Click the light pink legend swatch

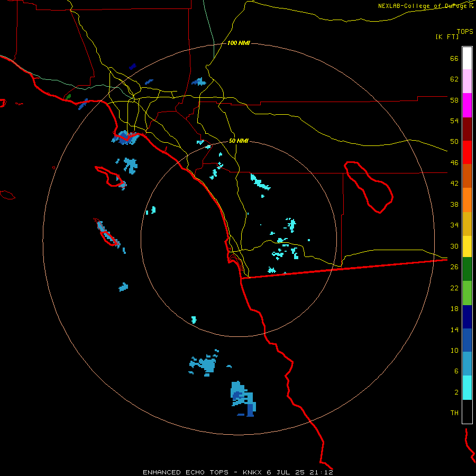click(467, 81)
